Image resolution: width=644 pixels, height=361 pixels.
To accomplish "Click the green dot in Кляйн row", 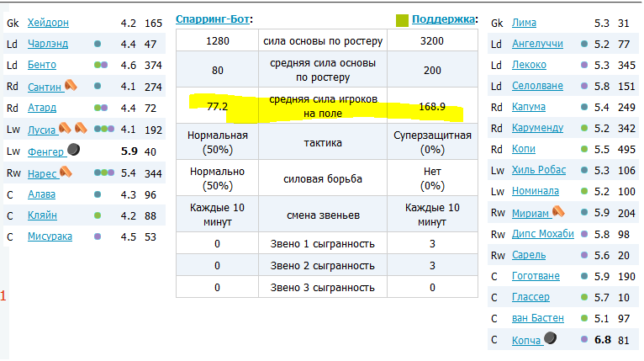I will [x=98, y=215].
